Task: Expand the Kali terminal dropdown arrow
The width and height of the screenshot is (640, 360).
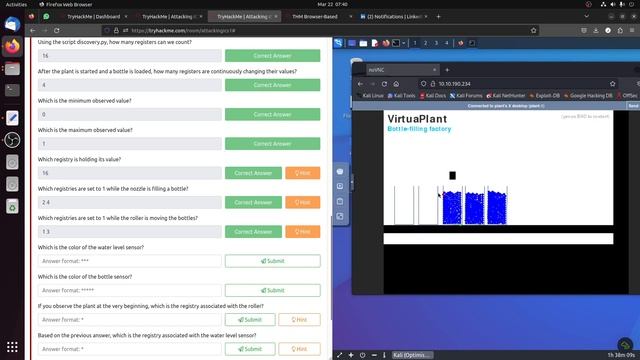Action: [404, 43]
